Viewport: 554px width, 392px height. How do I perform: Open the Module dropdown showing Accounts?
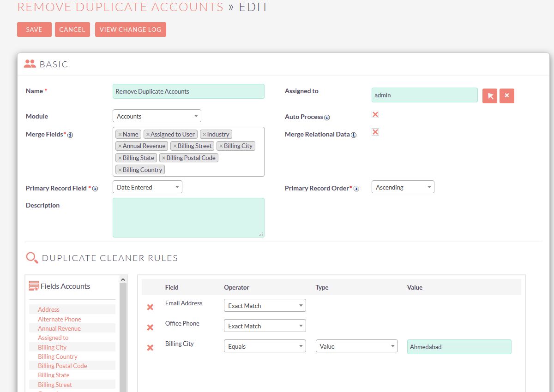pos(157,116)
